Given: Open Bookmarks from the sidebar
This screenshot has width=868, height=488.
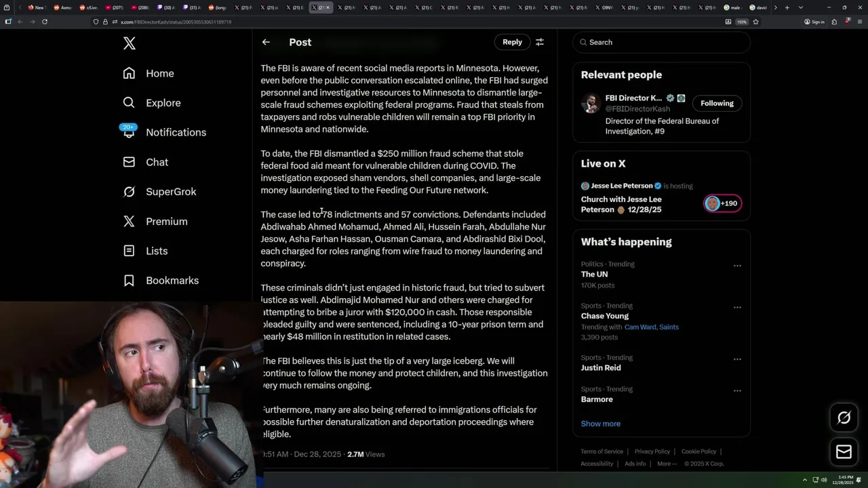Looking at the screenshot, I should [161, 281].
